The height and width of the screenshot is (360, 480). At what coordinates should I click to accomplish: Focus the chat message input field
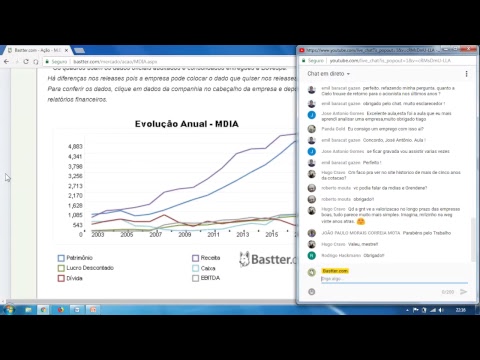tap(394, 279)
